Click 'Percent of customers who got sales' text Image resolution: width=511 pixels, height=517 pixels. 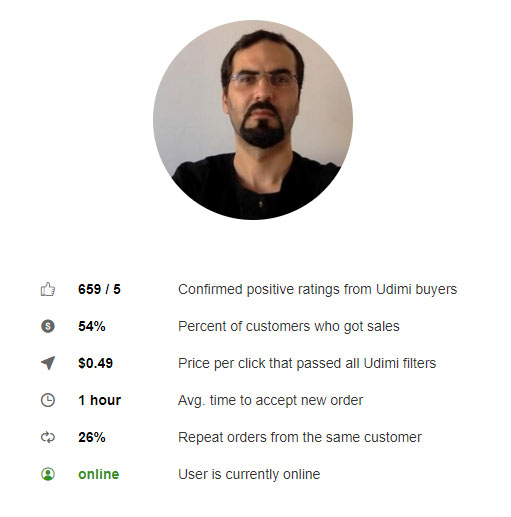coord(289,327)
